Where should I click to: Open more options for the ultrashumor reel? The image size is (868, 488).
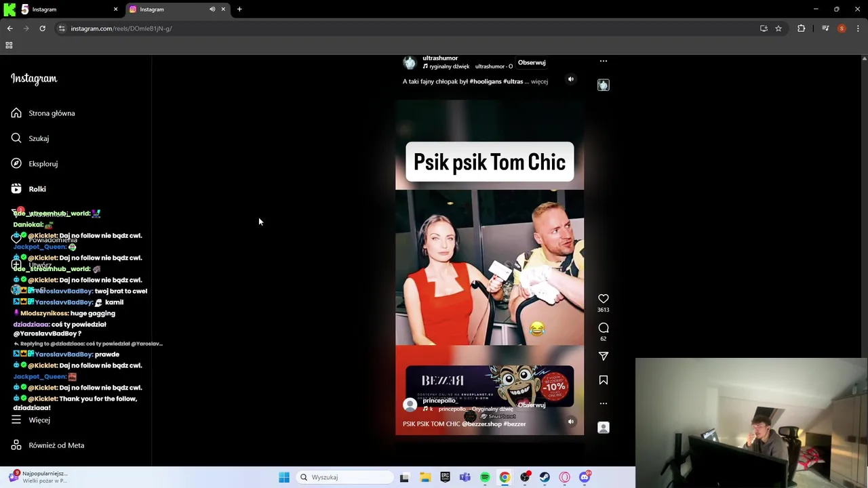[604, 61]
